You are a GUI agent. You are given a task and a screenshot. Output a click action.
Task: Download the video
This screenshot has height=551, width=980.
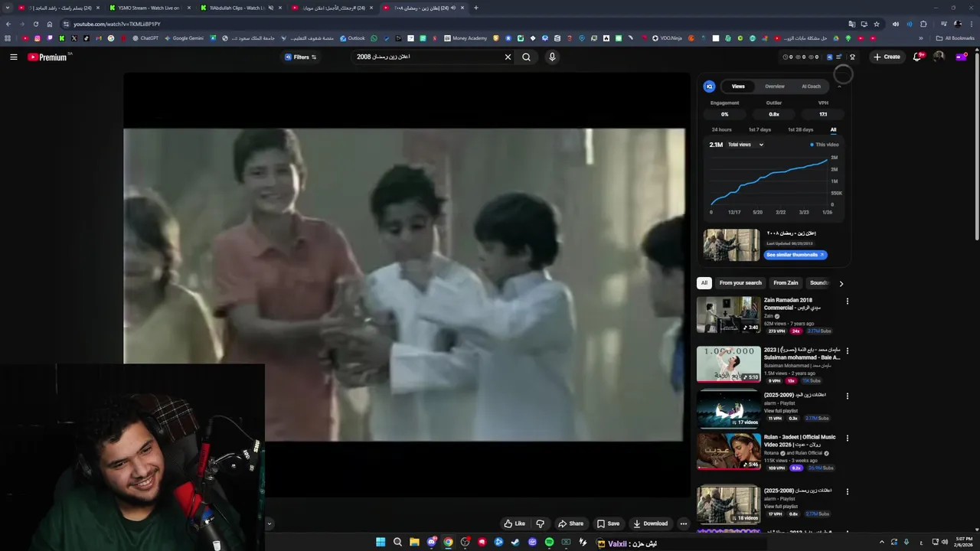651,523
